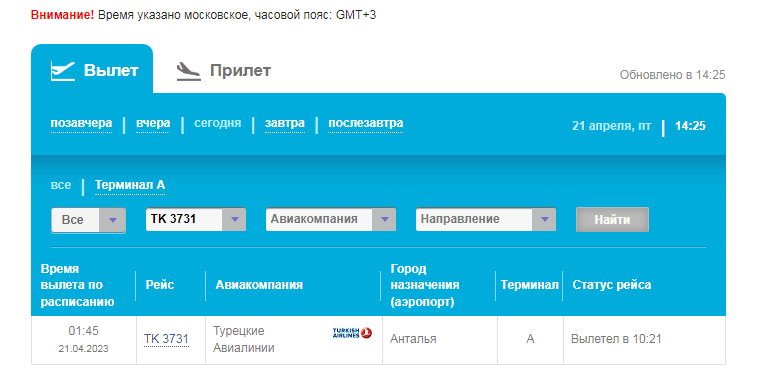
Task: Click the Вылетел в 10:21 status cell
Action: pos(644,340)
